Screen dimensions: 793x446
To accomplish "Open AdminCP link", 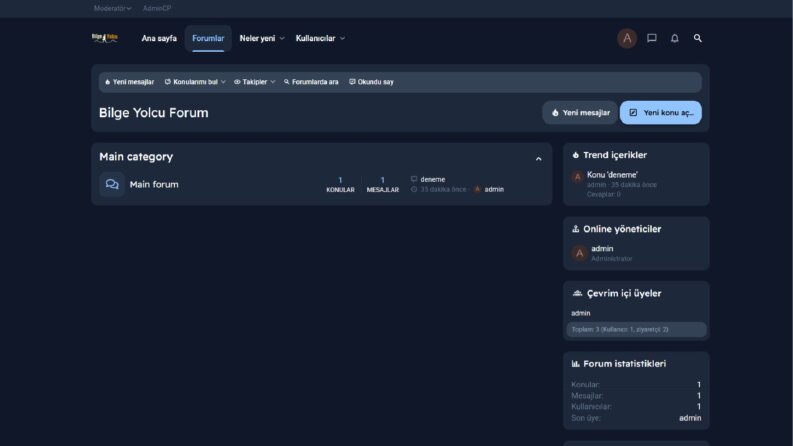I will (157, 8).
